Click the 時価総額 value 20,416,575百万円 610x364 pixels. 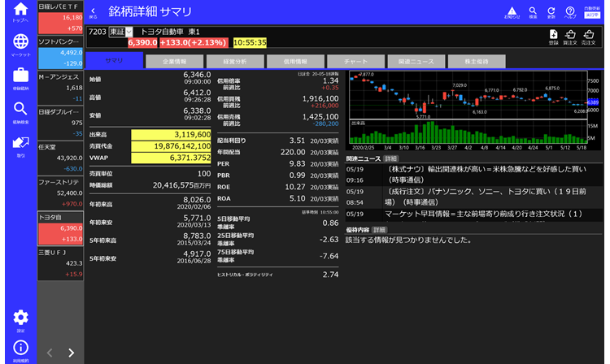[x=181, y=185]
